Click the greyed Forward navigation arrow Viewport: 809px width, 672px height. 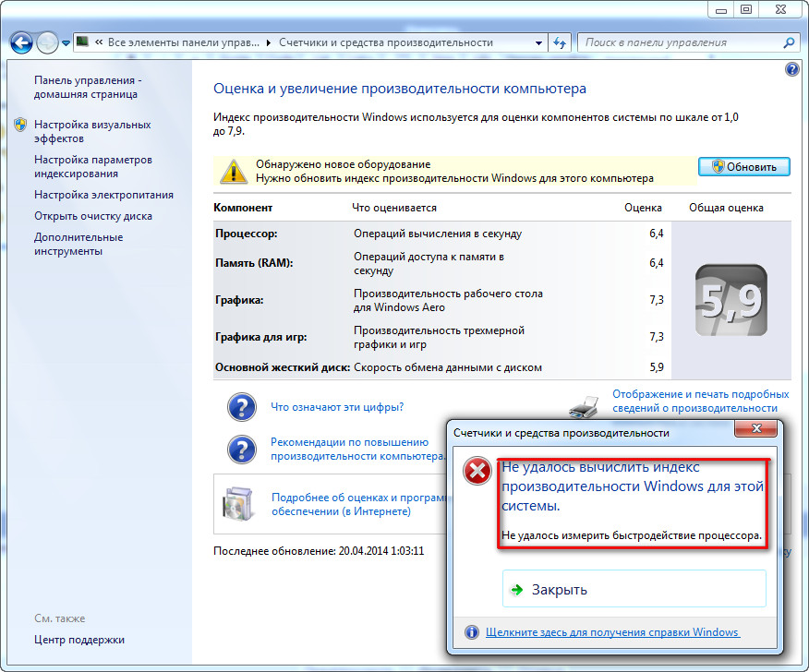coord(47,42)
